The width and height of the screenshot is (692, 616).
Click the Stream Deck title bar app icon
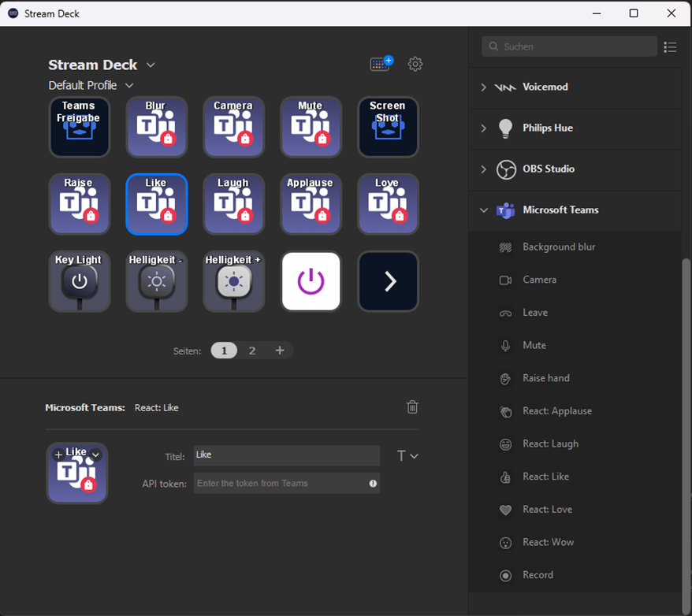click(13, 13)
